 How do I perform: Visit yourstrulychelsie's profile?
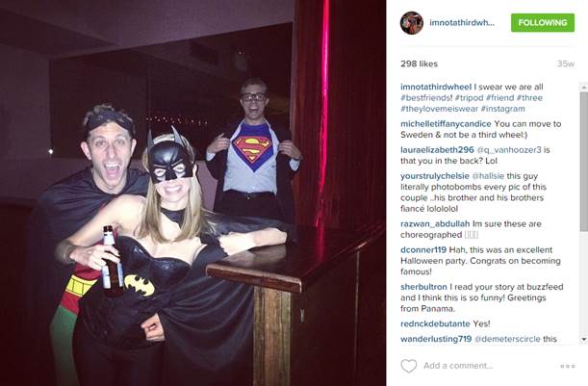coord(435,176)
